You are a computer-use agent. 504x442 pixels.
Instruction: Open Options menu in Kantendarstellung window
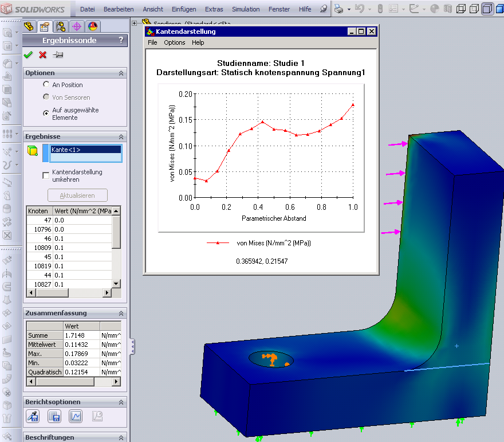pos(175,42)
